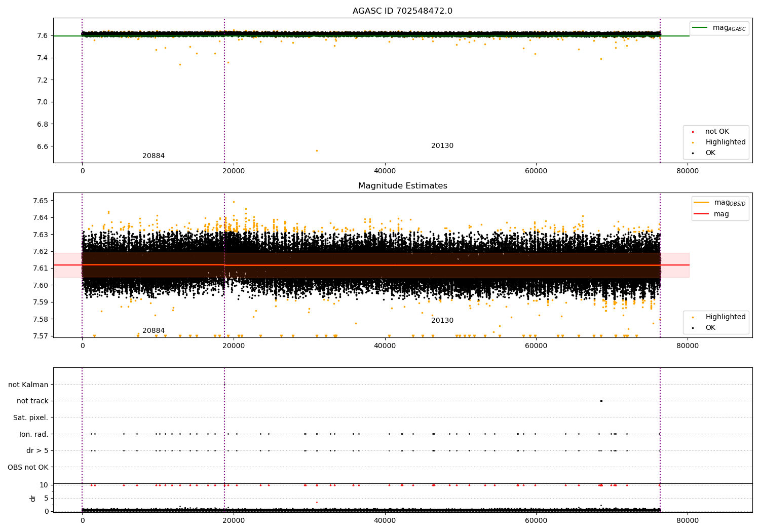Click the 40000 x-tick under the bottom plot

pos(385,520)
